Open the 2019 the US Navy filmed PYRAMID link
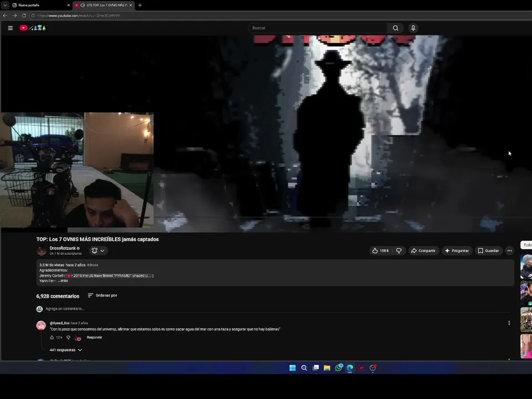The image size is (532, 399). click(x=110, y=275)
